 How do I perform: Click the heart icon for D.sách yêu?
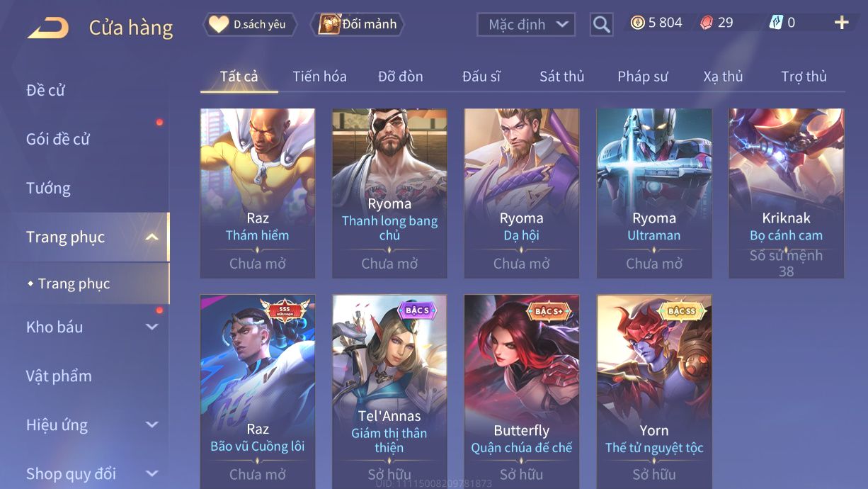[218, 24]
